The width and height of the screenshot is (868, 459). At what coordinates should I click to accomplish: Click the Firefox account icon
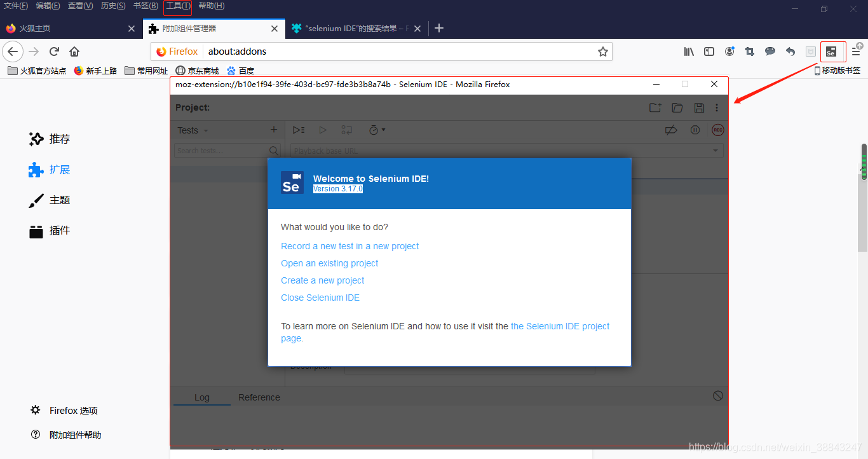(729, 51)
